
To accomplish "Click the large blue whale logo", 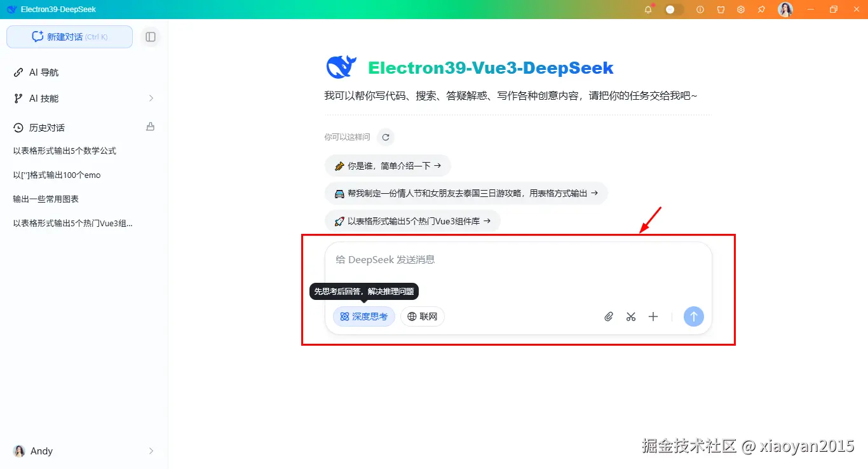I will tap(341, 67).
